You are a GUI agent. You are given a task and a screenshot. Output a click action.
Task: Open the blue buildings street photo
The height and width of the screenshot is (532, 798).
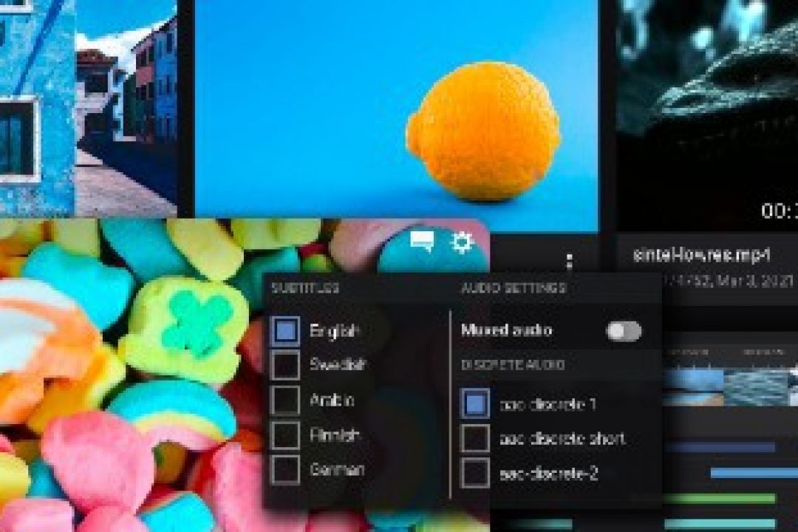pyautogui.click(x=89, y=103)
